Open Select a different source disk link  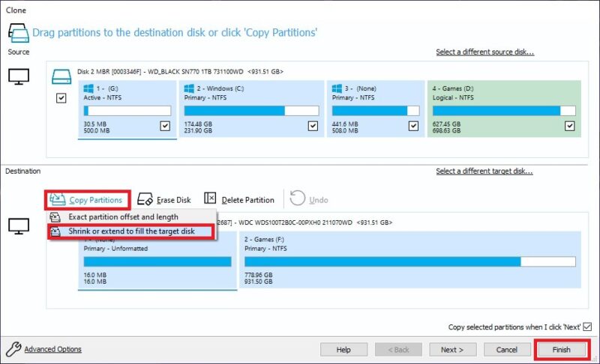click(484, 52)
